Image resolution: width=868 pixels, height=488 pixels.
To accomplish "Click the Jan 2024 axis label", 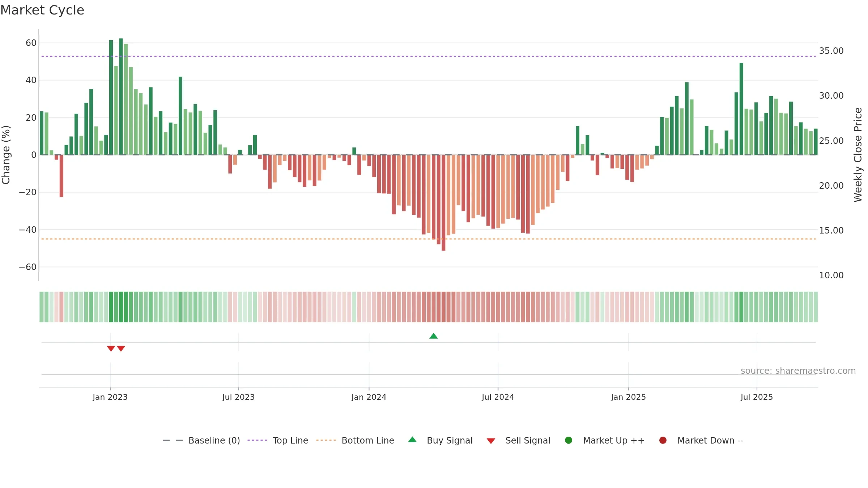I will (x=369, y=397).
